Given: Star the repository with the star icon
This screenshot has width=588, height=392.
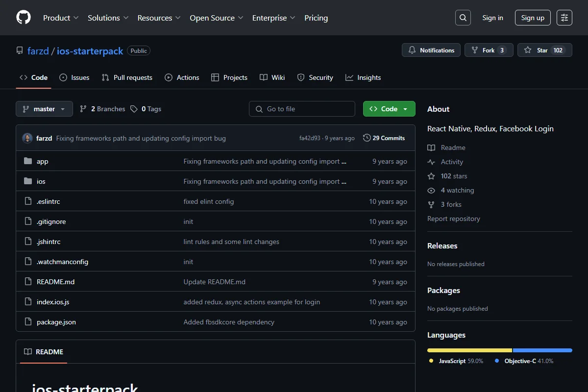Looking at the screenshot, I should coord(528,50).
